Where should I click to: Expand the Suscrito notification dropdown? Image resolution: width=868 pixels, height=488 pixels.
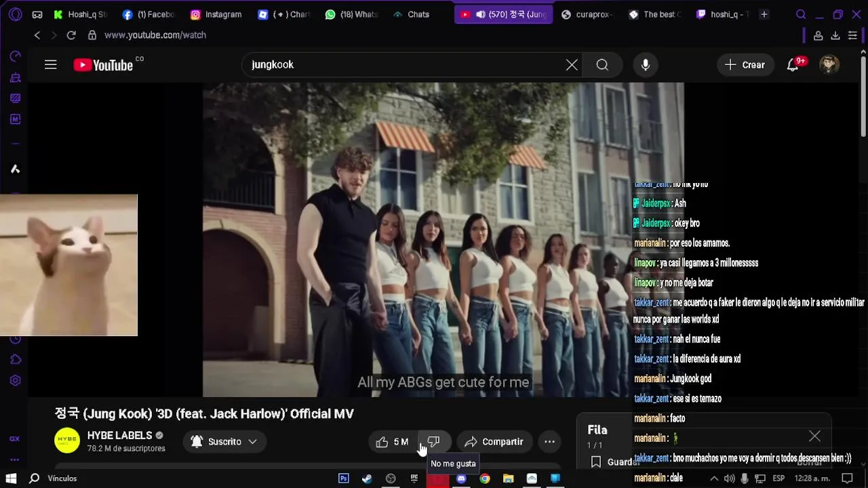tap(224, 442)
